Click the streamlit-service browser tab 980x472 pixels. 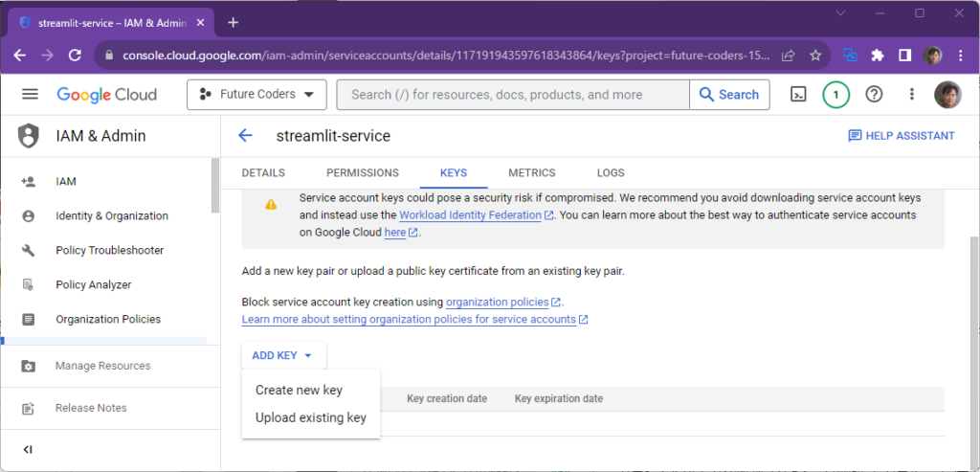pos(113,23)
